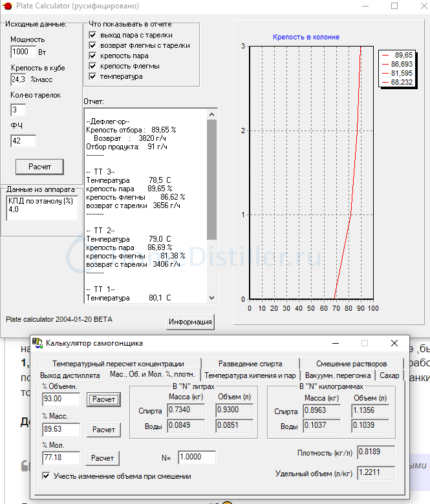Click 'Отбор продукта: 91 г/ч' report line
The image size is (430, 504).
pos(127,147)
